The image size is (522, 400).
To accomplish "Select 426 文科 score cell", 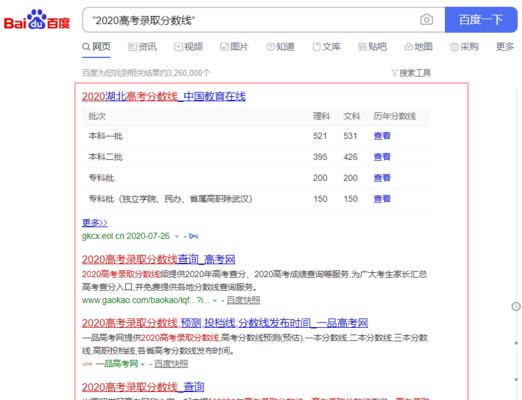I will coord(351,157).
